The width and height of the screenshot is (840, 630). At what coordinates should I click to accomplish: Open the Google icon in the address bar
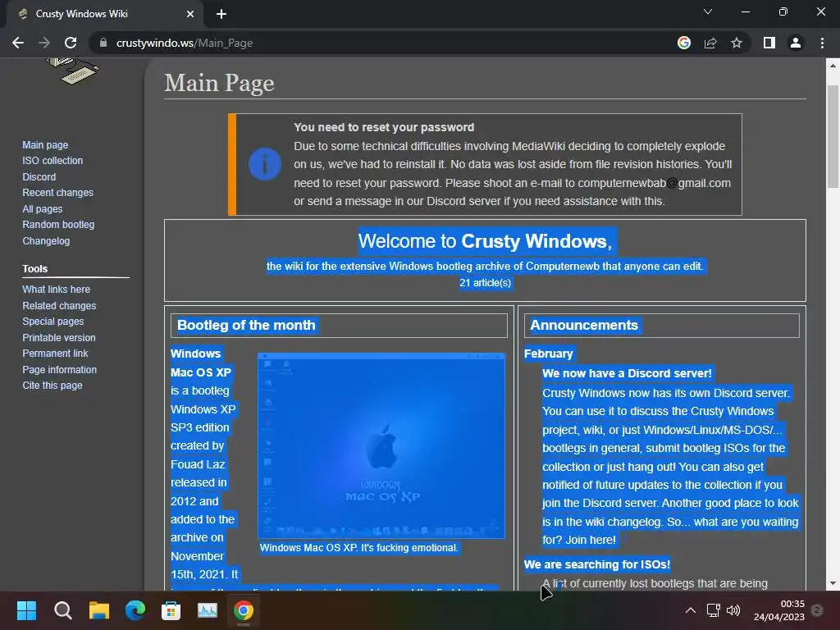pos(683,43)
